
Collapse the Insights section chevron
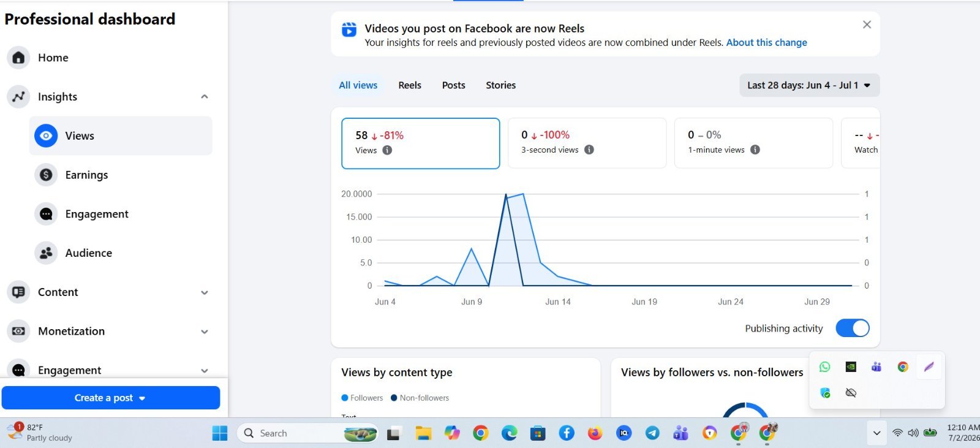(205, 97)
